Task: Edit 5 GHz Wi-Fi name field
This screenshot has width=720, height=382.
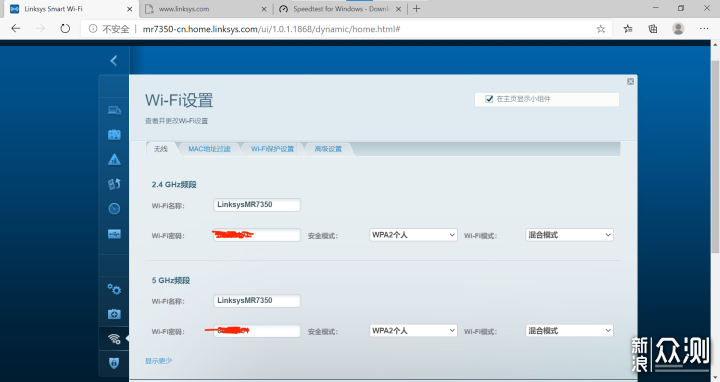Action: pyautogui.click(x=257, y=301)
